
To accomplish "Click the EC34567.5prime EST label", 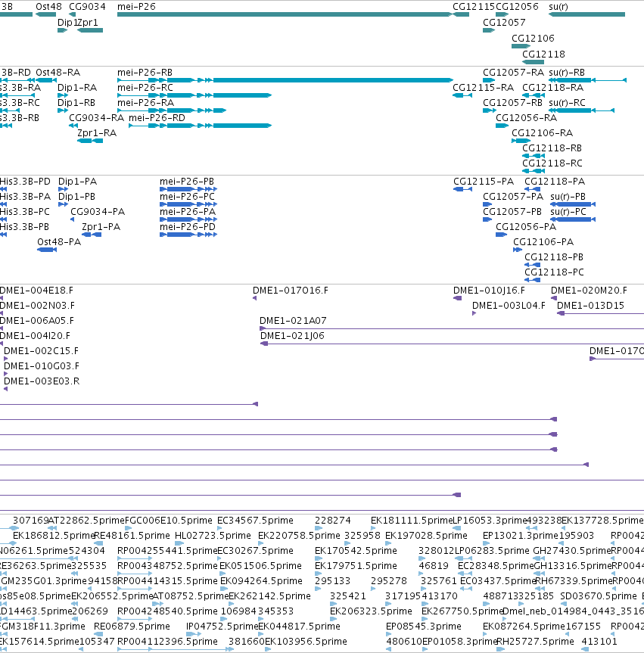I will pyautogui.click(x=255, y=521).
